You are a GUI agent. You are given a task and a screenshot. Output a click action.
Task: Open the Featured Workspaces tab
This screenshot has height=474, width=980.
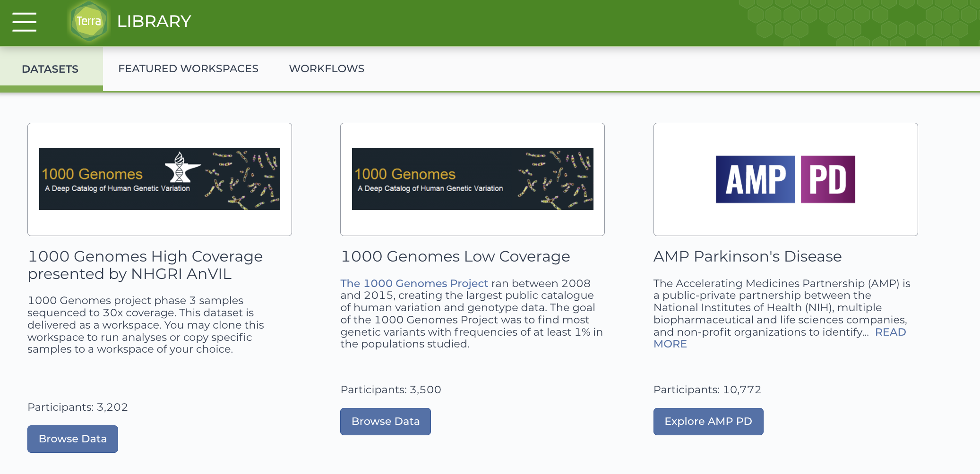188,69
